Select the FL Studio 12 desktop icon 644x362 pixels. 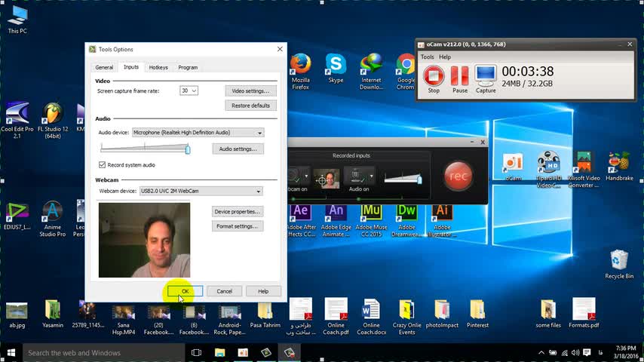point(53,121)
